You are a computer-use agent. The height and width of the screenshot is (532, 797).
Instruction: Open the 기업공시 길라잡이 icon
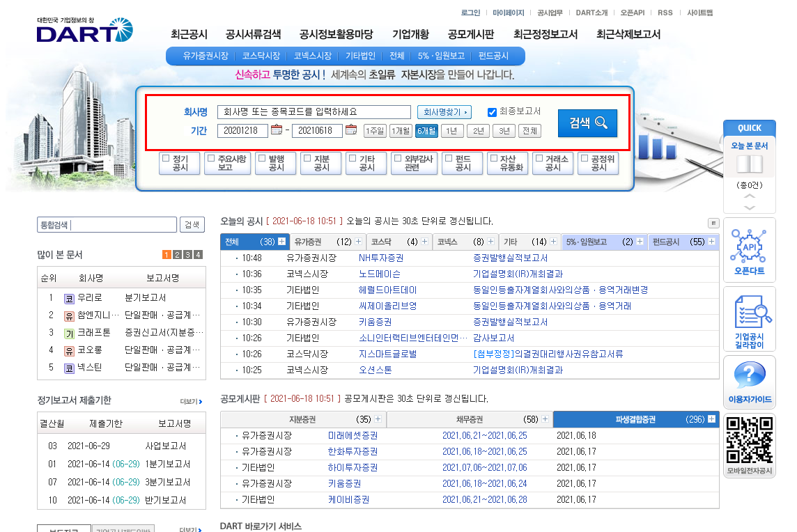pyautogui.click(x=753, y=311)
